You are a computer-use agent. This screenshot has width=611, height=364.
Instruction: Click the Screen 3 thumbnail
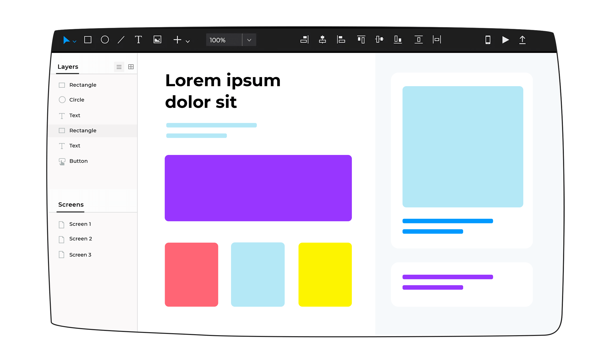(x=80, y=254)
